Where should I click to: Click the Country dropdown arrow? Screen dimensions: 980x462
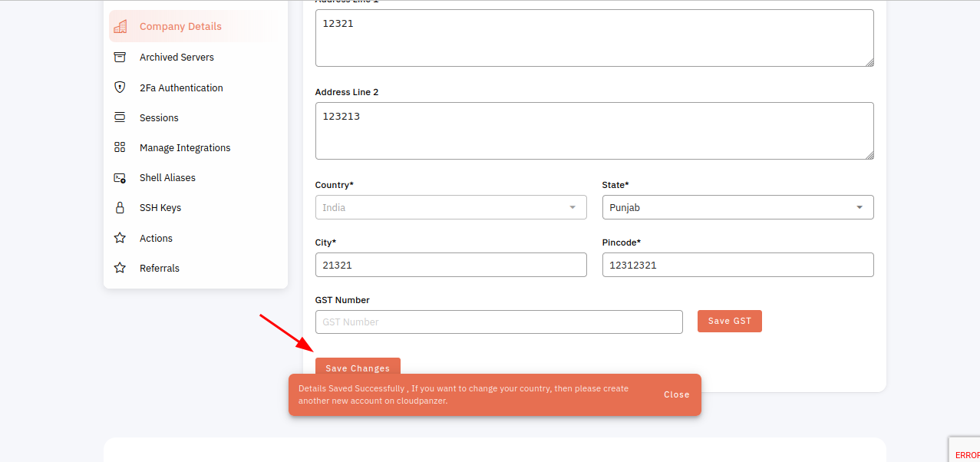[572, 207]
